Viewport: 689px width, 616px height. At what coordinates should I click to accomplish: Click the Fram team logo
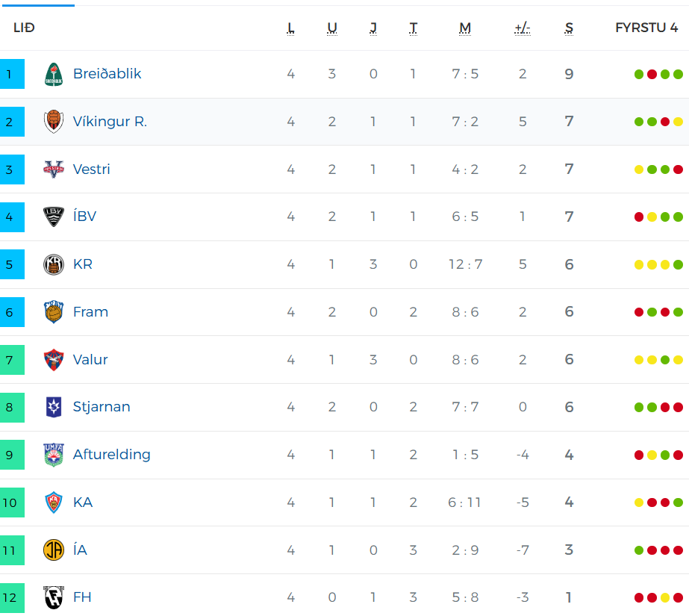[x=54, y=312]
